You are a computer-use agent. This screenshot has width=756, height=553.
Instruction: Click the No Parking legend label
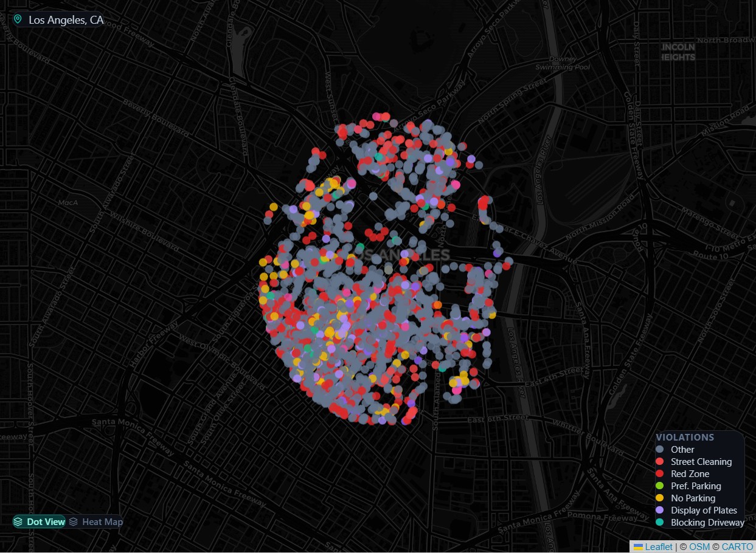click(x=693, y=498)
